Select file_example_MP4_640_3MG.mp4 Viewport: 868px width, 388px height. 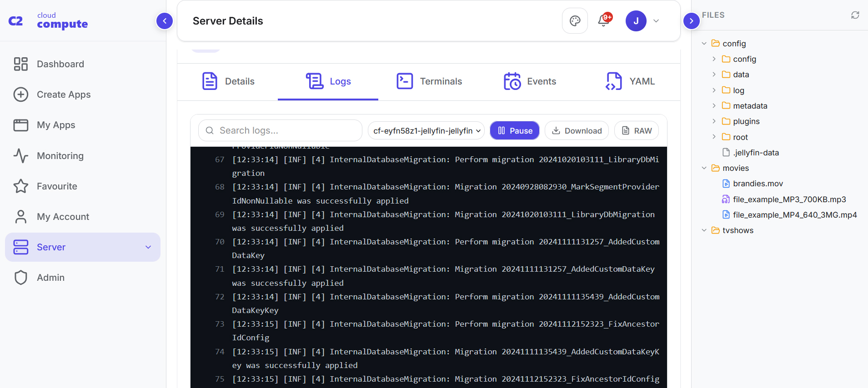coord(789,215)
